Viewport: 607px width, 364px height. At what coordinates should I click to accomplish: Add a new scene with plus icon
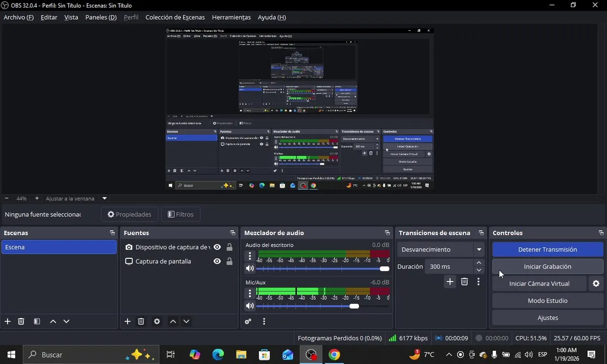[8, 321]
